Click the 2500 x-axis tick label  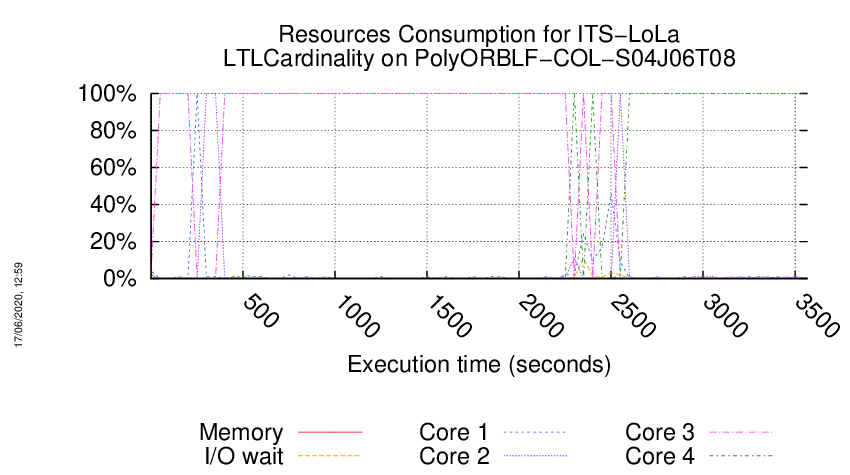(633, 316)
